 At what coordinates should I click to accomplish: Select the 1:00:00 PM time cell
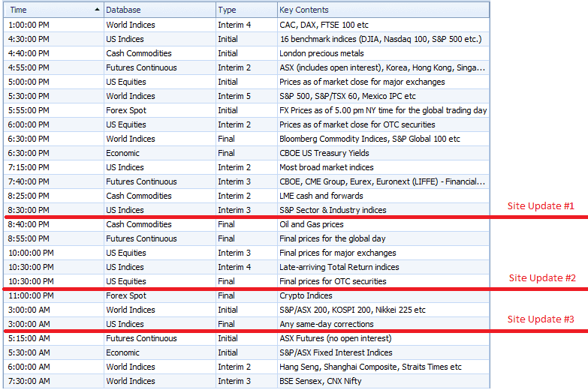(29, 25)
